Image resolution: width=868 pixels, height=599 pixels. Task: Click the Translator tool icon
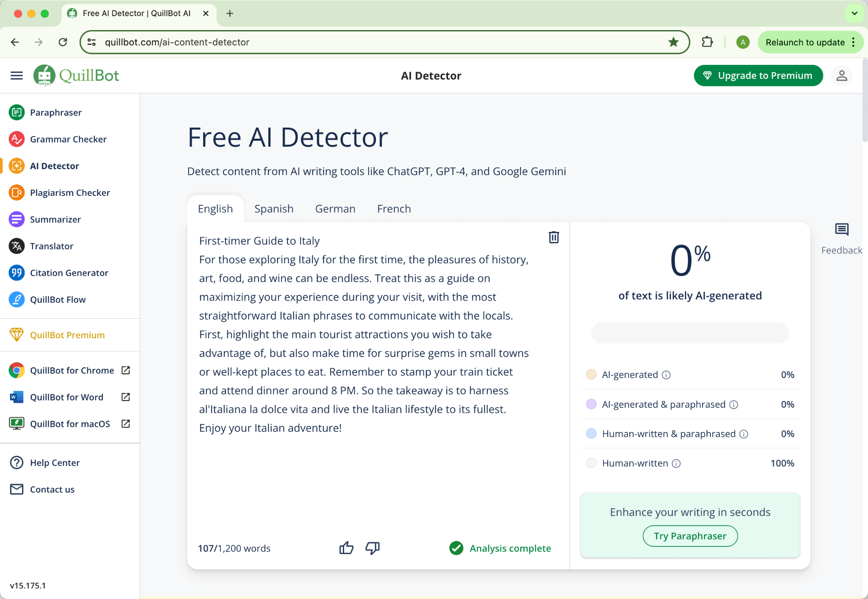coord(16,245)
